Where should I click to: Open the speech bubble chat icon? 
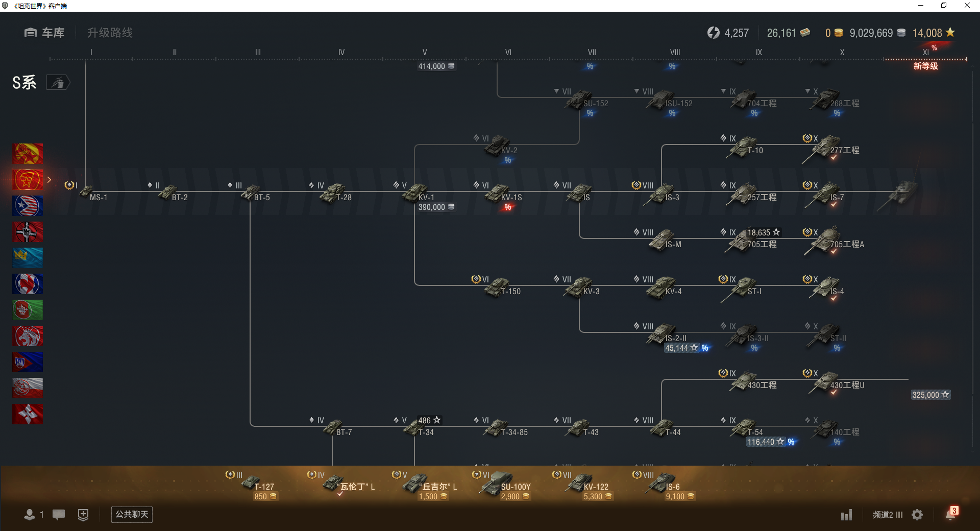click(x=59, y=515)
